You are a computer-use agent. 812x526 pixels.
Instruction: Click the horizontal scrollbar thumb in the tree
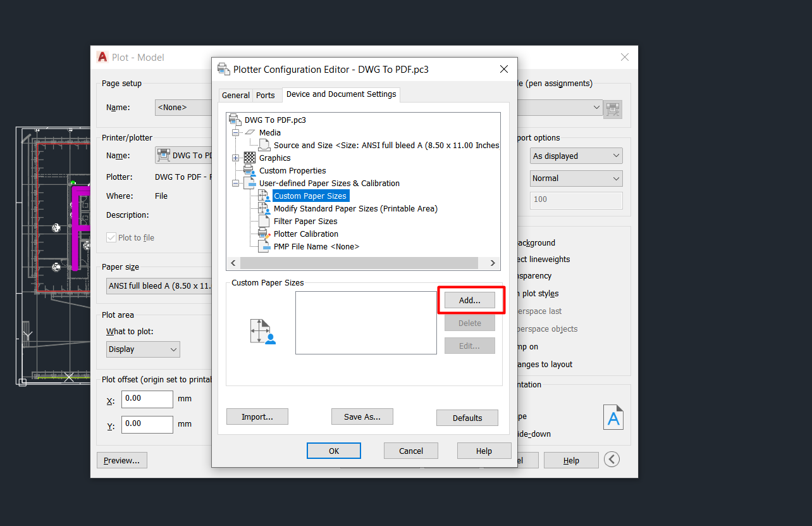pyautogui.click(x=359, y=263)
